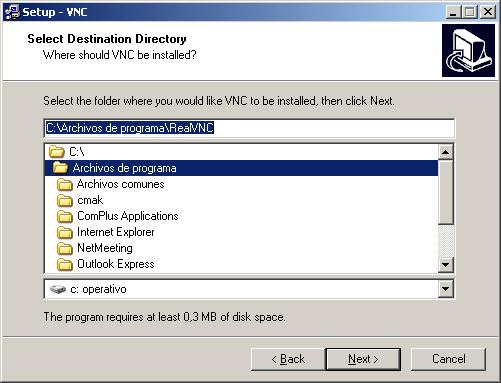Click the Internet Explorer folder icon
The height and width of the screenshot is (383, 501).
click(65, 232)
